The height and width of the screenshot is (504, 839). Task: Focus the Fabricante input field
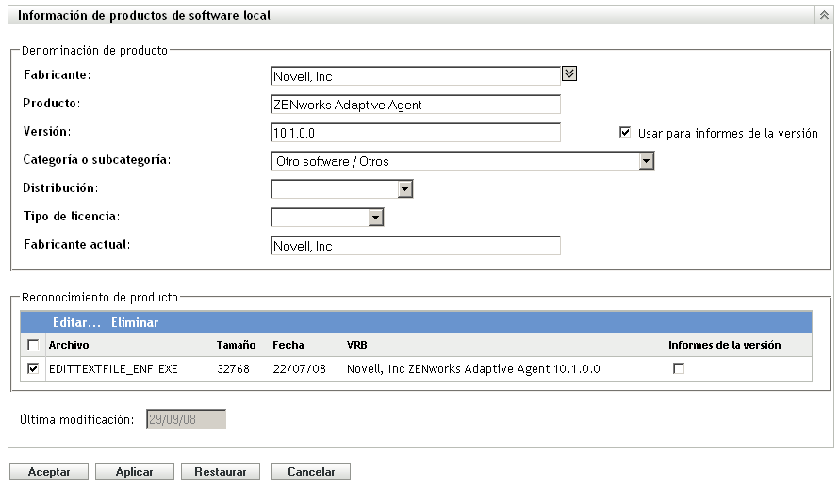(x=415, y=76)
